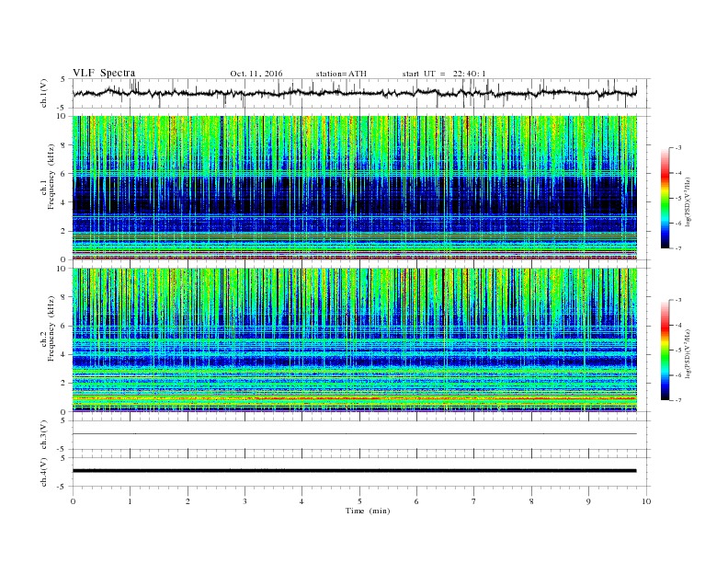Click the 'Time (min)' axis label
Image resolution: width=728 pixels, height=563 pixels.
click(368, 511)
